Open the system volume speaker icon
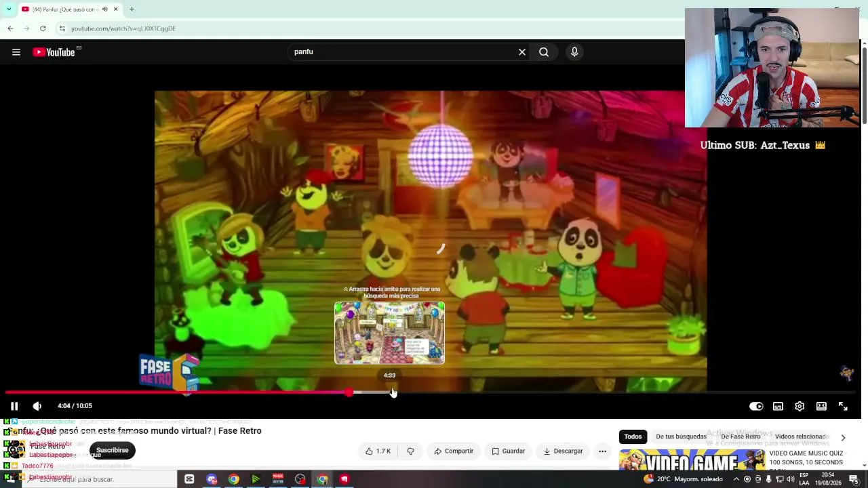 point(791,479)
